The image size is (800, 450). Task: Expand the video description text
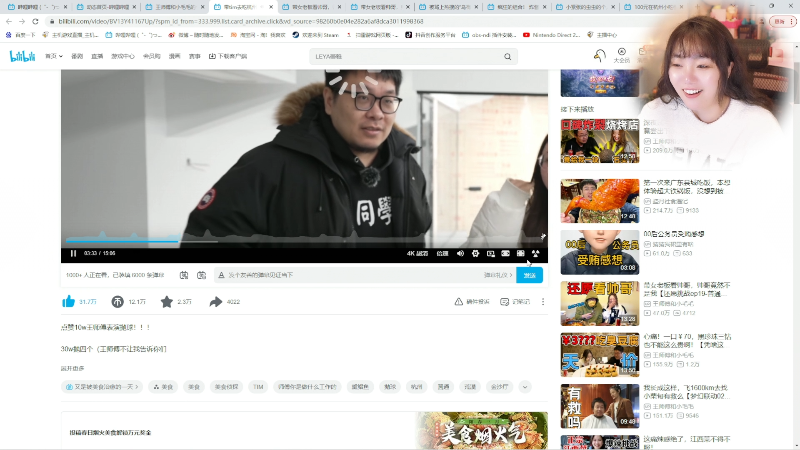pyautogui.click(x=72, y=368)
